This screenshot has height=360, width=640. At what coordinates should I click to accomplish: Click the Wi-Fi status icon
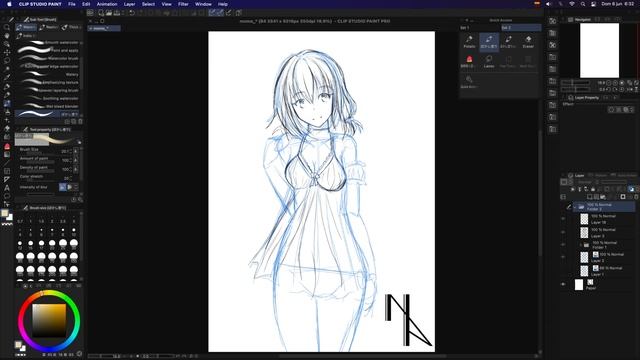point(572,4)
